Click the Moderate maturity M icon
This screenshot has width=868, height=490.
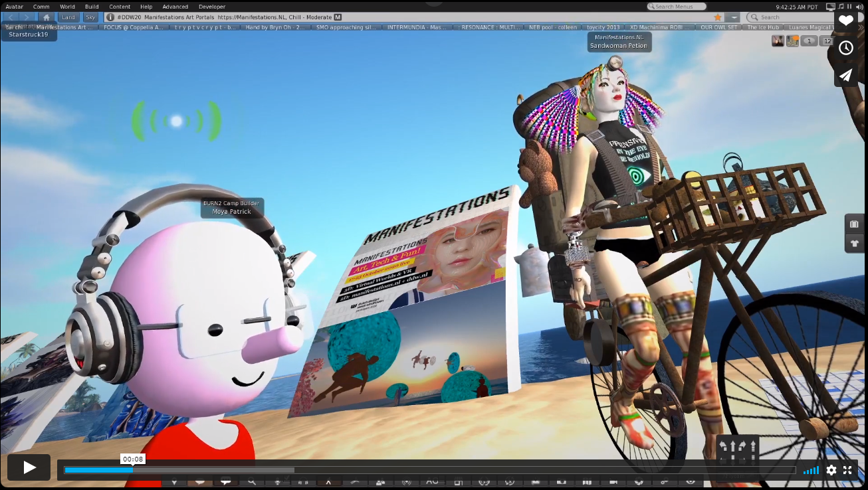pyautogui.click(x=338, y=17)
